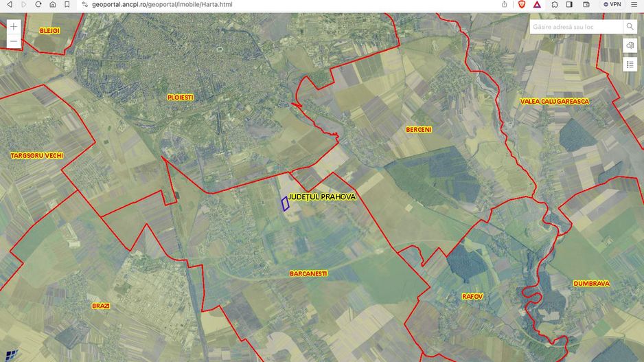
Task: Open browser extensions puzzle icon
Action: [555, 5]
